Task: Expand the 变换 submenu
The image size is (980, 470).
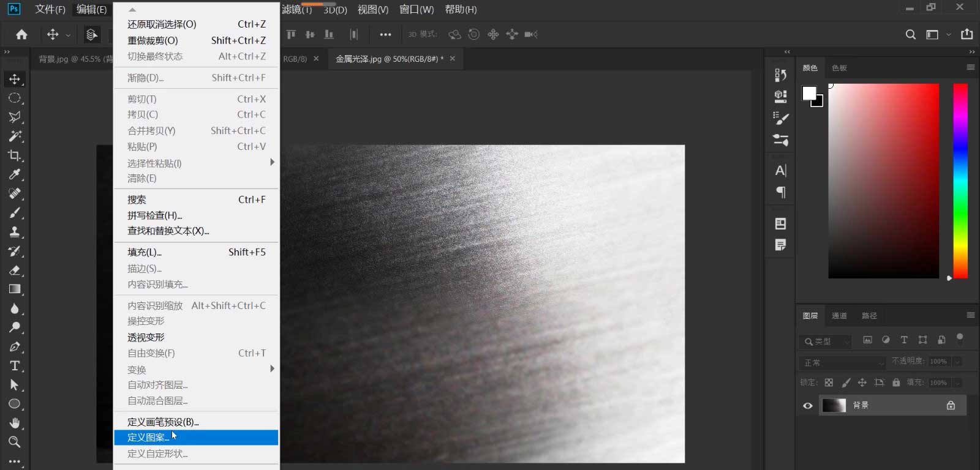Action: [x=197, y=369]
